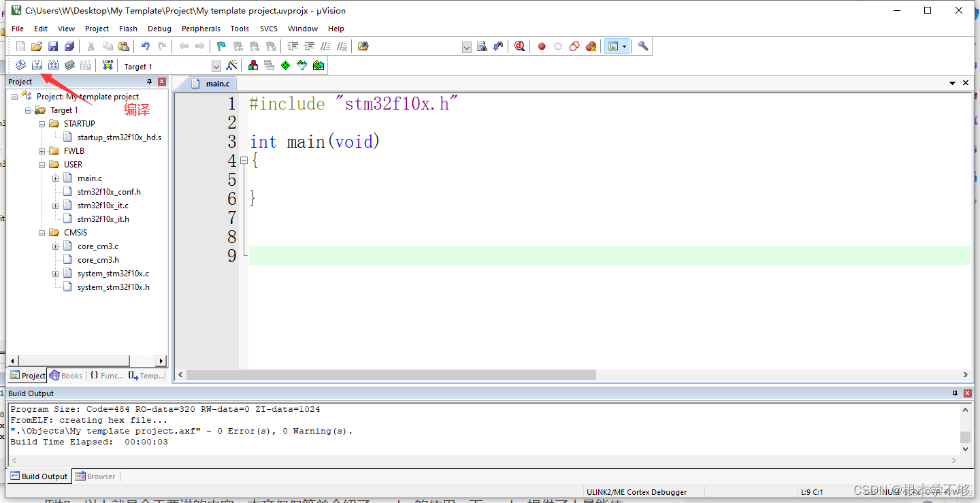Select the Rebuild all target files icon
The image size is (980, 503).
point(53,65)
